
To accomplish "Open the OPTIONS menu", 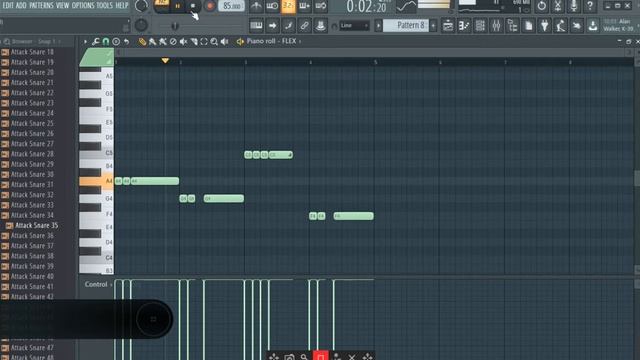I will pos(83,5).
